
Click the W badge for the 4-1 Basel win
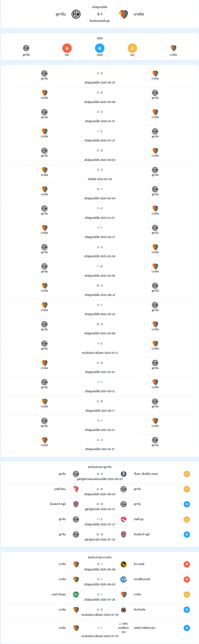(187, 564)
